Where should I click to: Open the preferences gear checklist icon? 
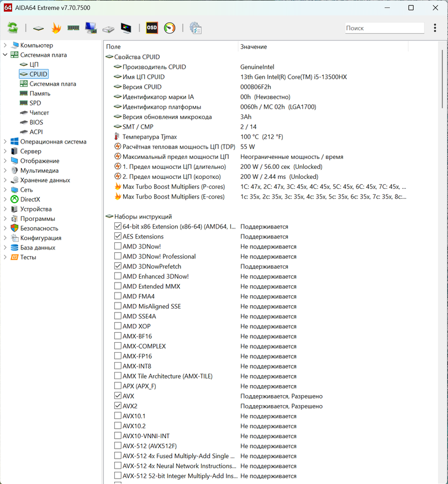[x=196, y=28]
